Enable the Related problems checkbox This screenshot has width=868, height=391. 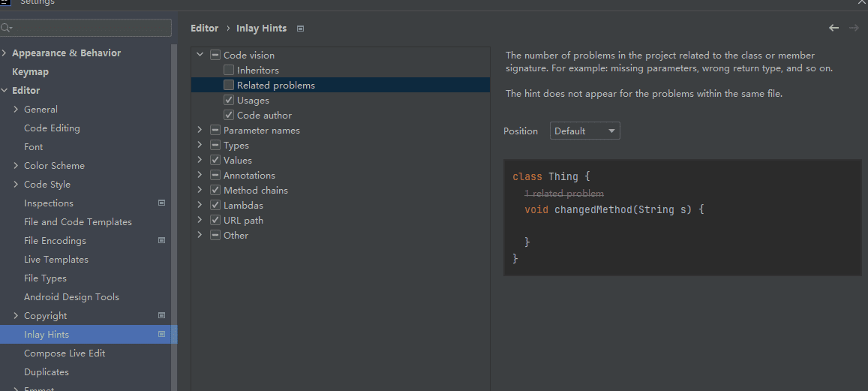(229, 85)
